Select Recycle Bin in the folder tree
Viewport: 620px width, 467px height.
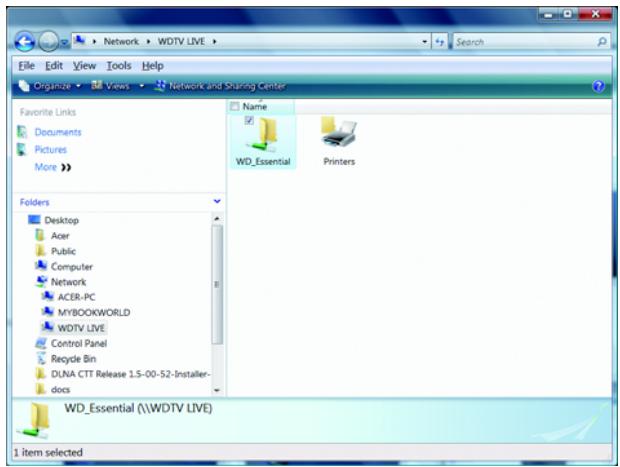pyautogui.click(x=73, y=359)
